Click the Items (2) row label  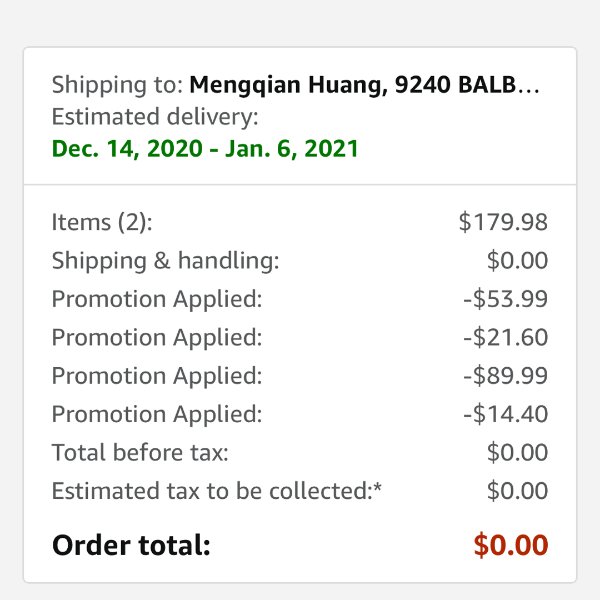point(102,222)
